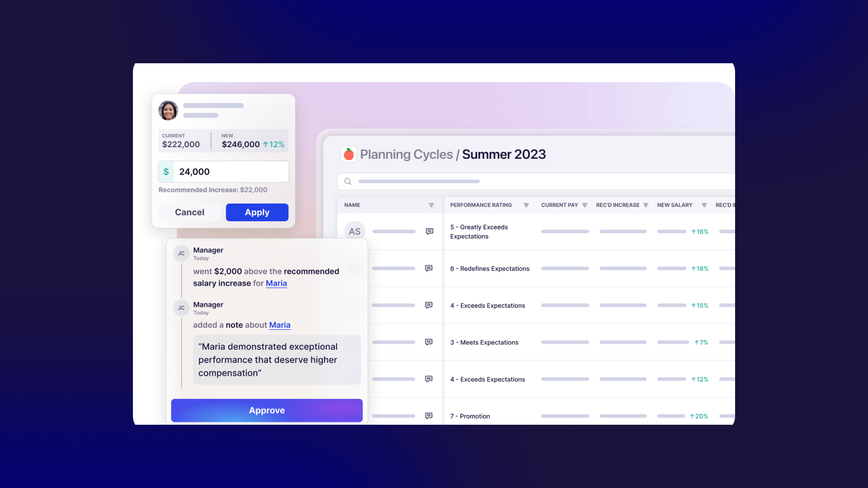Screen dimensions: 868x488
Task: Click the tomato app logo icon
Action: pos(349,155)
